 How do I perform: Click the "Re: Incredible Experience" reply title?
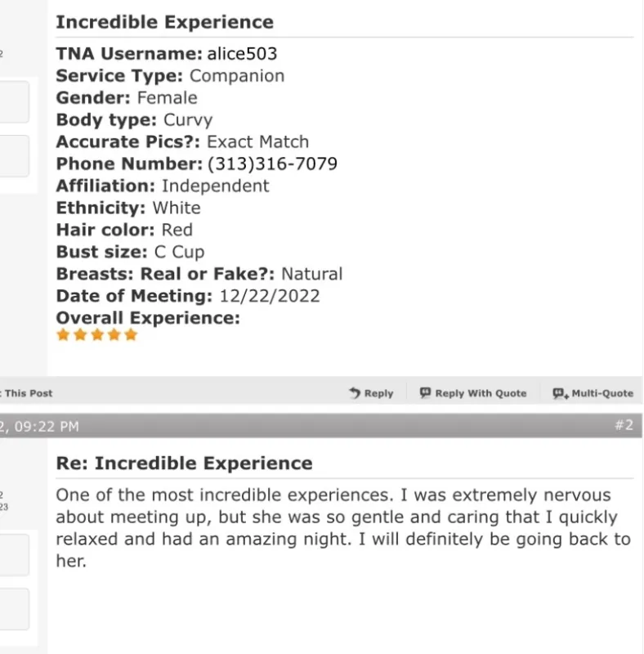184,464
